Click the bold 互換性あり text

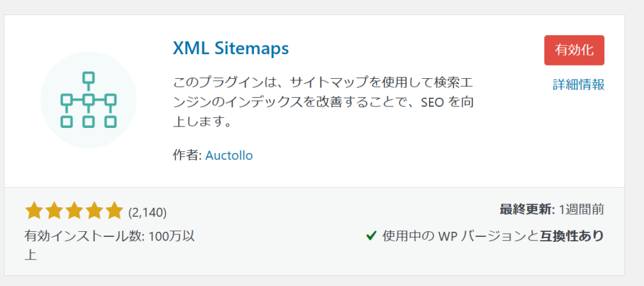tap(572, 236)
